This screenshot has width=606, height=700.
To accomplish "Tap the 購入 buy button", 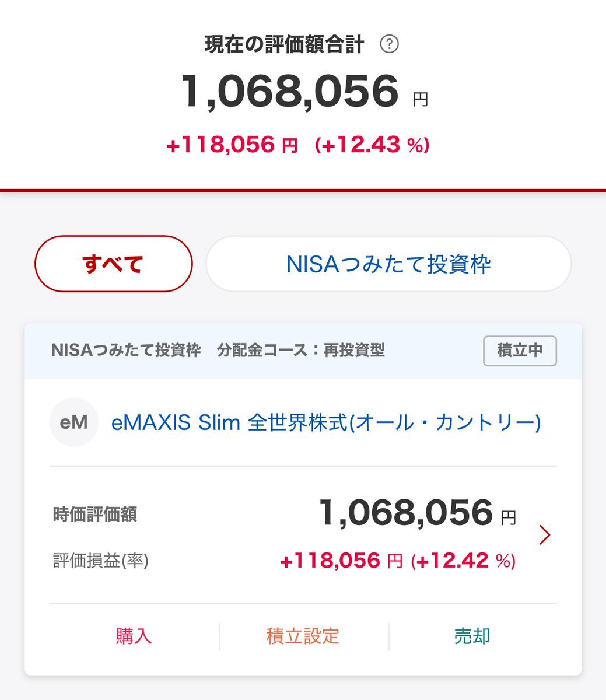I will tap(134, 636).
